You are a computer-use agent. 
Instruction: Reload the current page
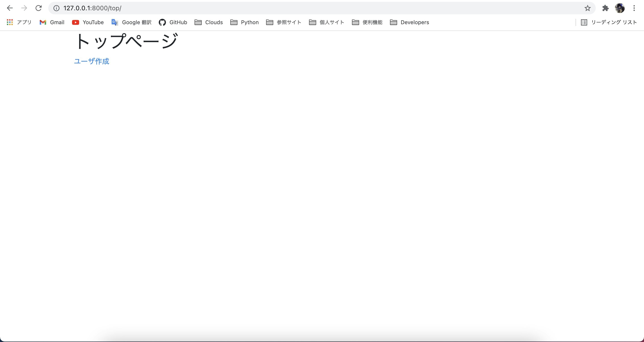(x=38, y=8)
